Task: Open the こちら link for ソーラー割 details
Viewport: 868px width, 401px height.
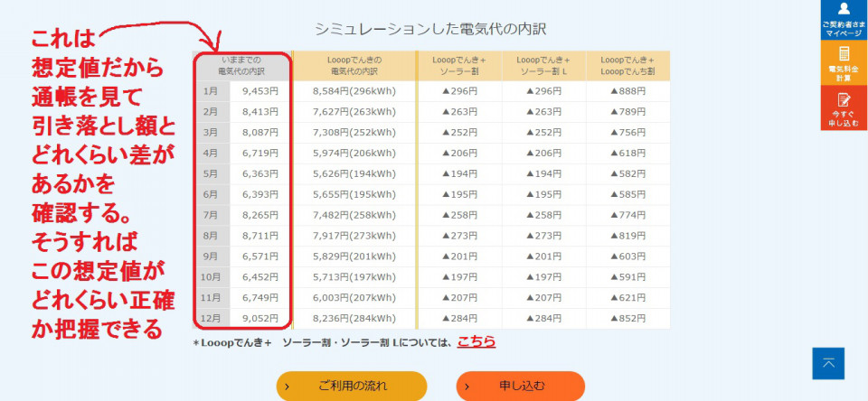Action: (476, 341)
